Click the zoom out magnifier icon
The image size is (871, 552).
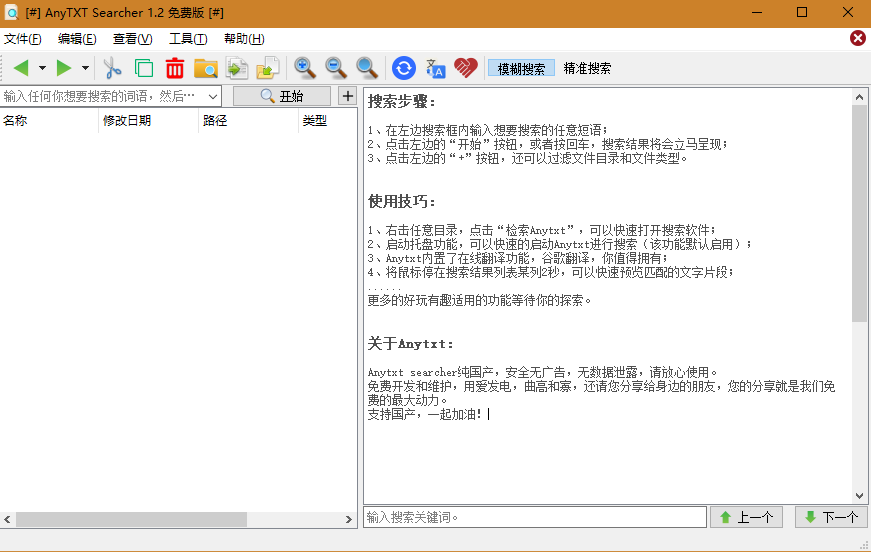tap(336, 68)
